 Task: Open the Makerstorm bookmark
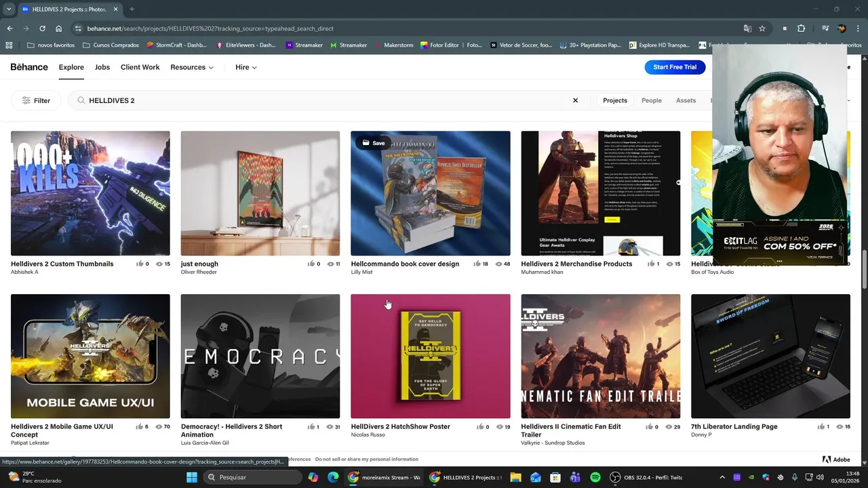pos(394,45)
